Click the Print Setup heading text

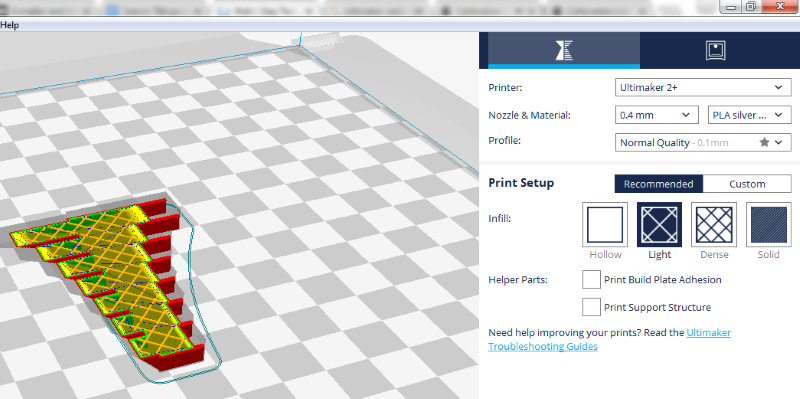pyautogui.click(x=521, y=183)
